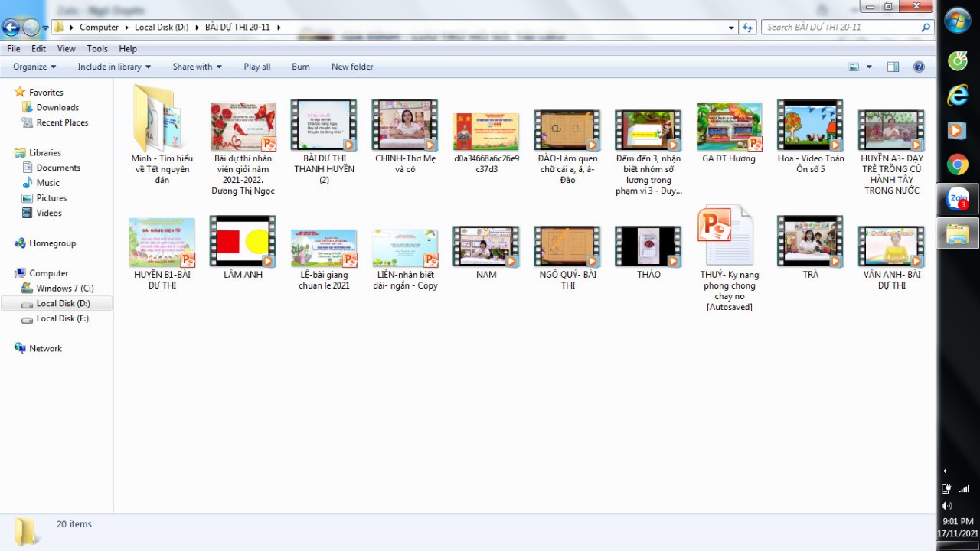The height and width of the screenshot is (551, 980).
Task: Click the volume speaker tray icon
Action: click(x=947, y=506)
